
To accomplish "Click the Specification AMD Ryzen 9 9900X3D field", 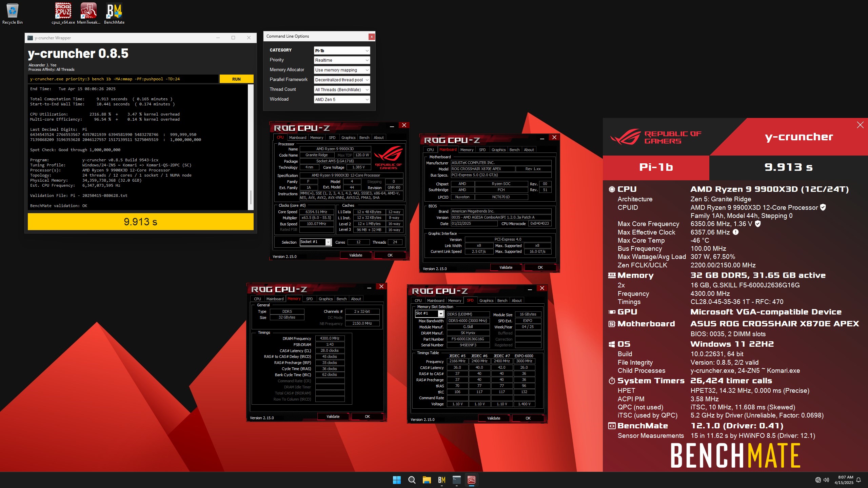I will (351, 175).
